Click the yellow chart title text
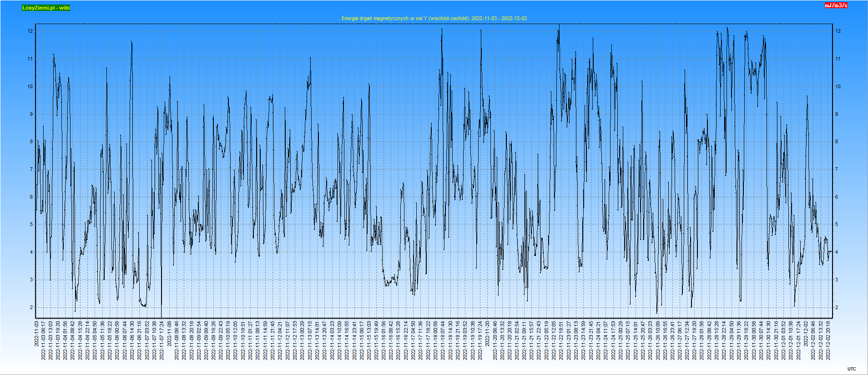This screenshot has width=868, height=375. (434, 18)
